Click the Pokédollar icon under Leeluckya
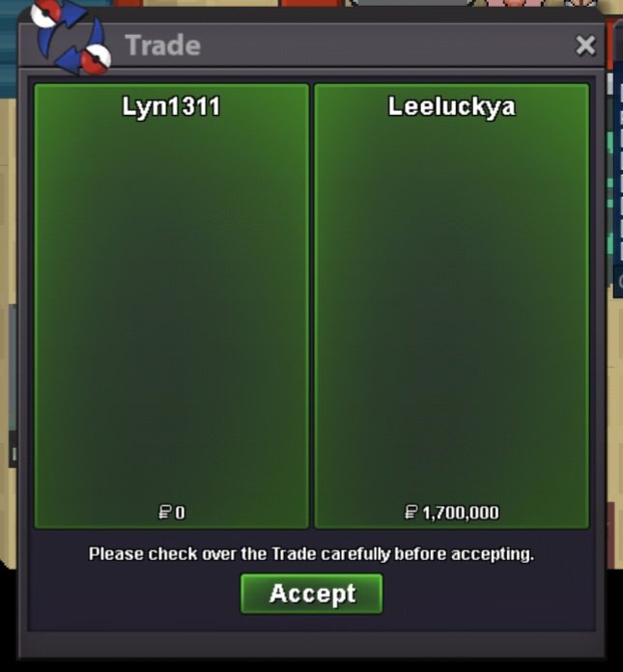623x672 pixels. 411,512
